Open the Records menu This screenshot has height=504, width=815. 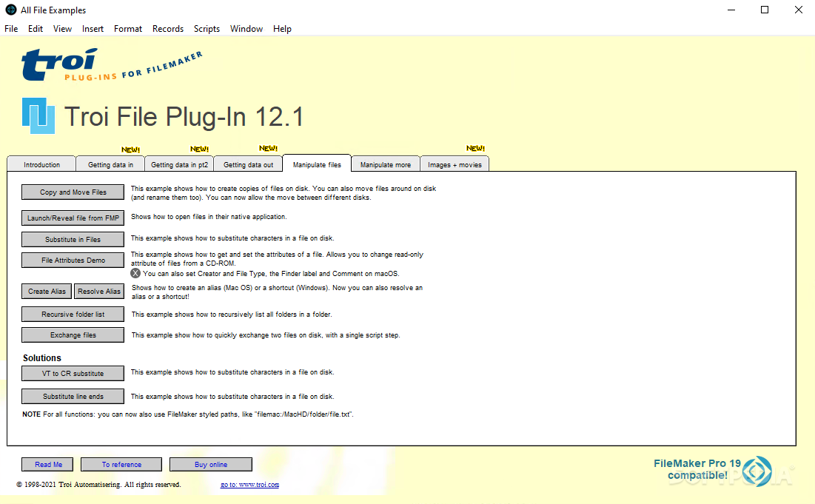[168, 29]
